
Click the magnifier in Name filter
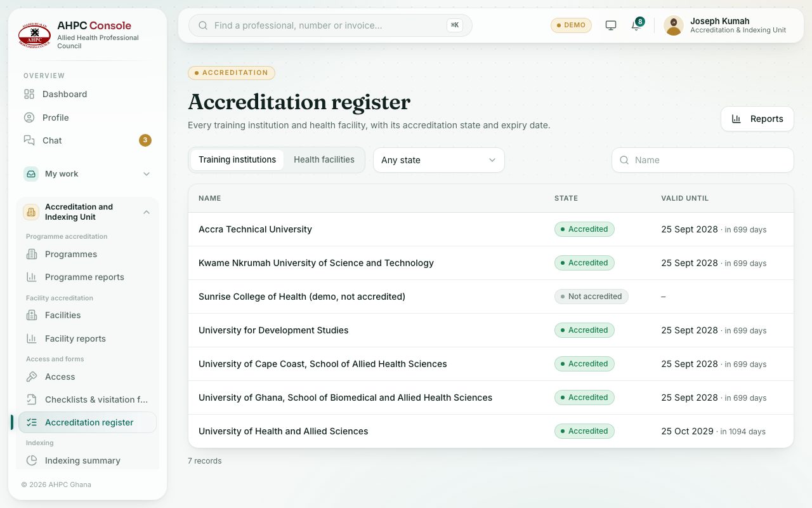point(624,160)
